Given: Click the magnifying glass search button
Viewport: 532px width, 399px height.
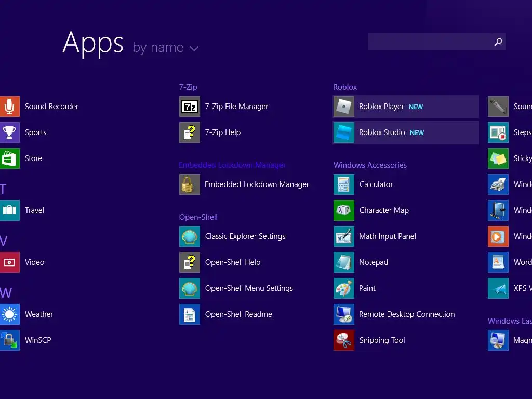Looking at the screenshot, I should [x=498, y=42].
